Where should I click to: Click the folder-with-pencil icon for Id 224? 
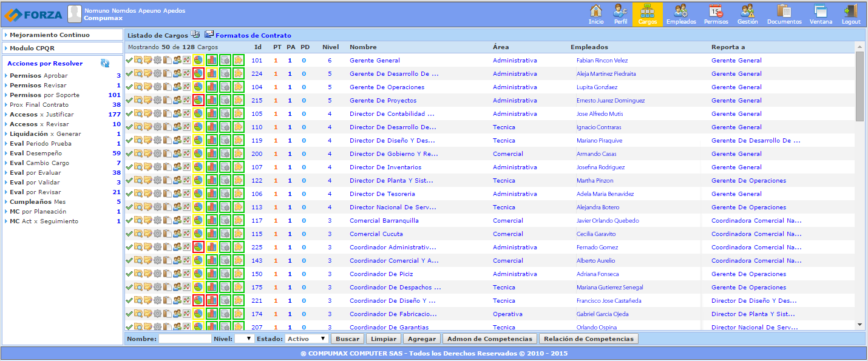[x=148, y=73]
